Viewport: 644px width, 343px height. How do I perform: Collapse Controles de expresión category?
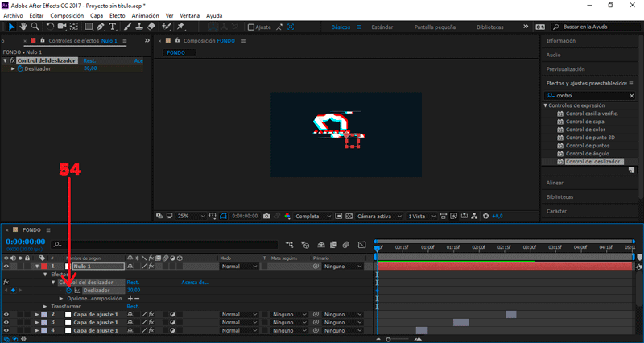pyautogui.click(x=546, y=105)
